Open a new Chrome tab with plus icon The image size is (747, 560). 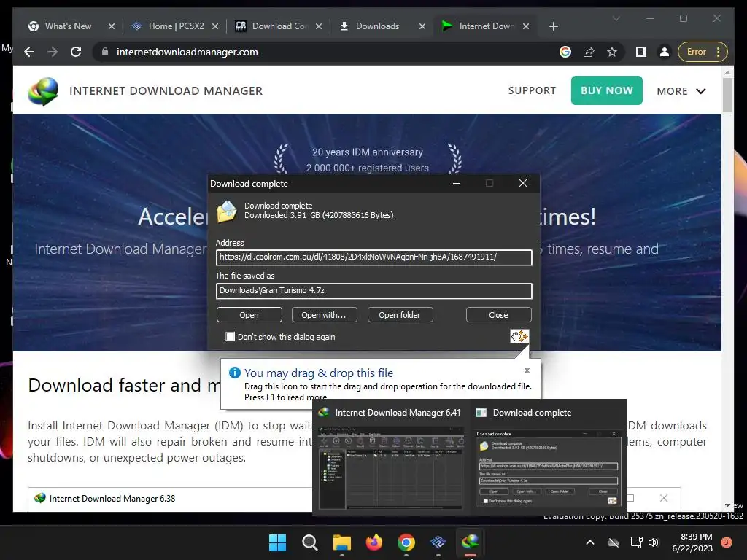click(553, 26)
